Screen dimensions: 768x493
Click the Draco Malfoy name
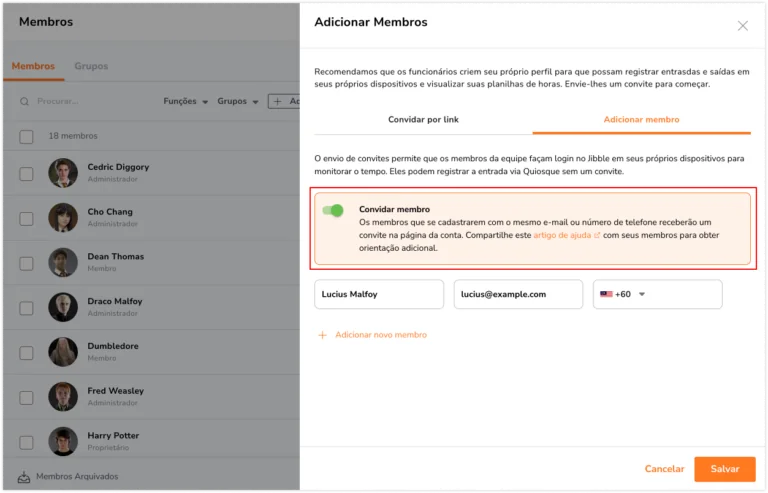[115, 301]
